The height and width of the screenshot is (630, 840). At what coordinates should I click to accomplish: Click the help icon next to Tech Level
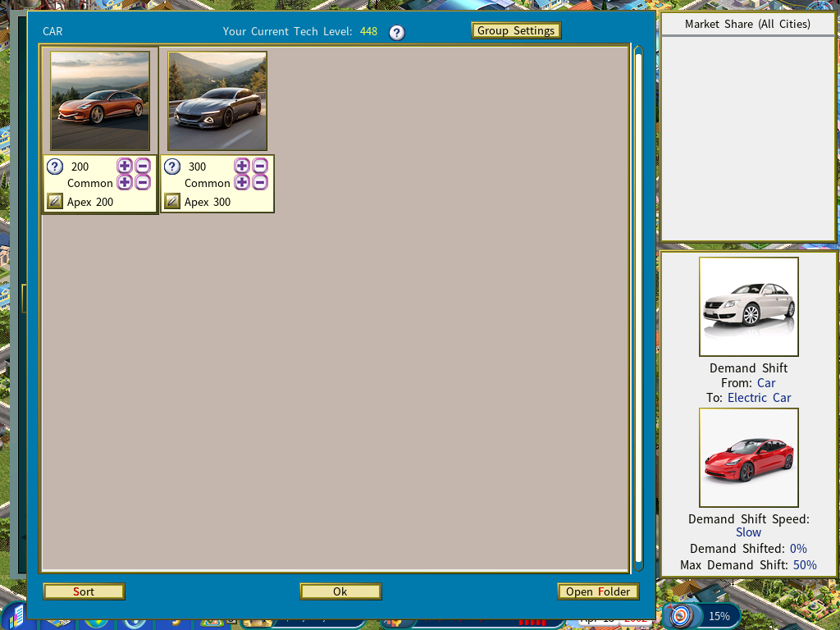click(397, 33)
